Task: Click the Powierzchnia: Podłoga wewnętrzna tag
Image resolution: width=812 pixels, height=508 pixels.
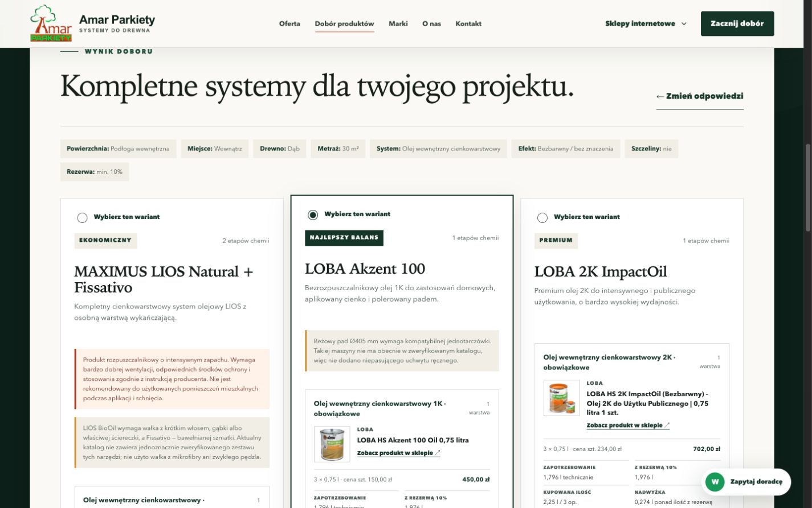Action: (119, 149)
